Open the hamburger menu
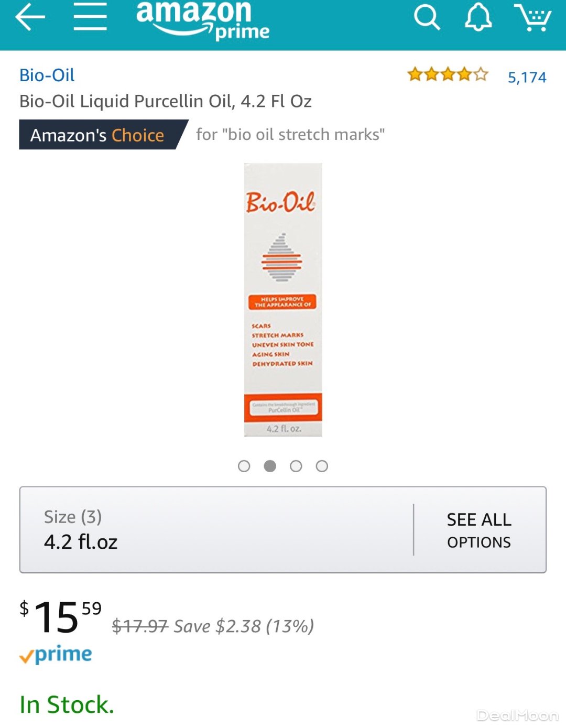This screenshot has width=566, height=728. [x=90, y=16]
